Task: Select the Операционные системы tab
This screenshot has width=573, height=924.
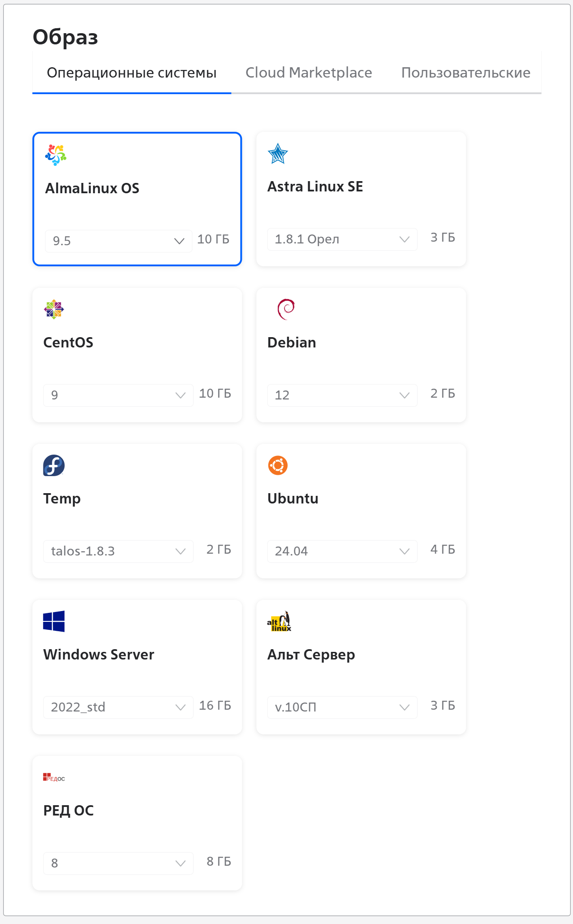Action: click(132, 73)
